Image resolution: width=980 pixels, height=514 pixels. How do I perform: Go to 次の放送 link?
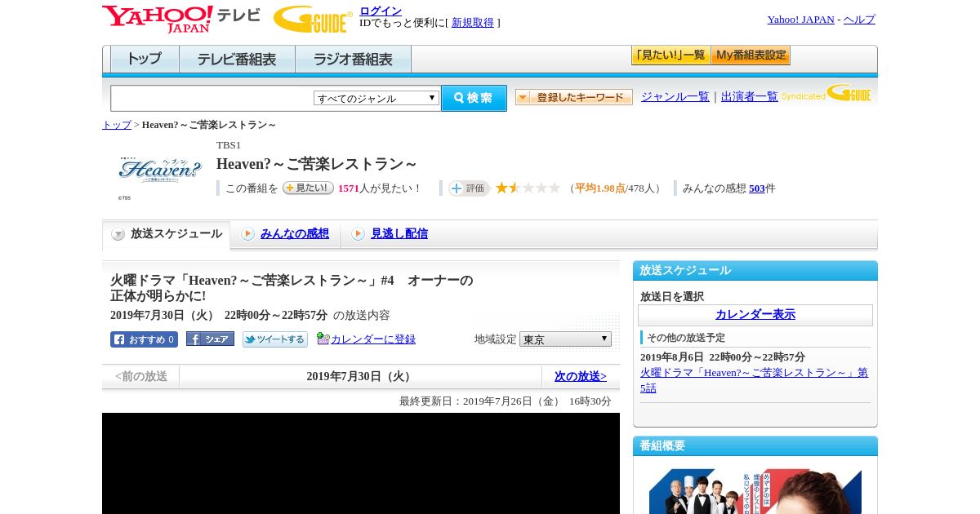pyautogui.click(x=581, y=376)
